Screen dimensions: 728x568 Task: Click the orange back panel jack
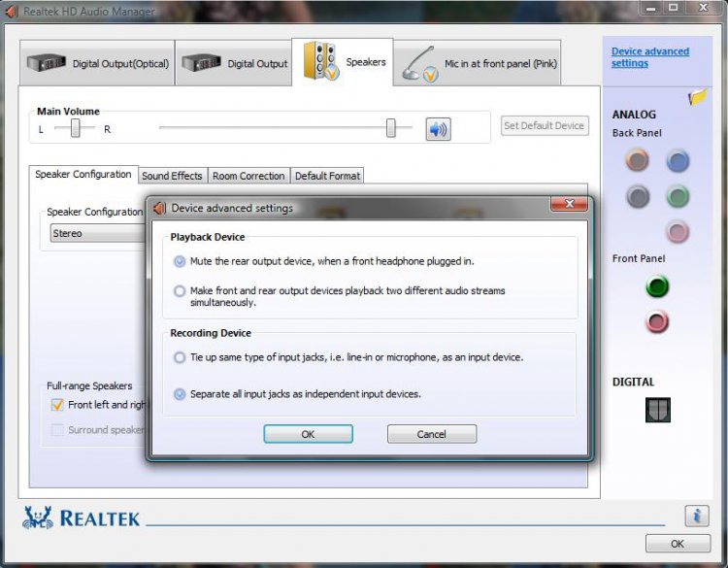coord(637,160)
